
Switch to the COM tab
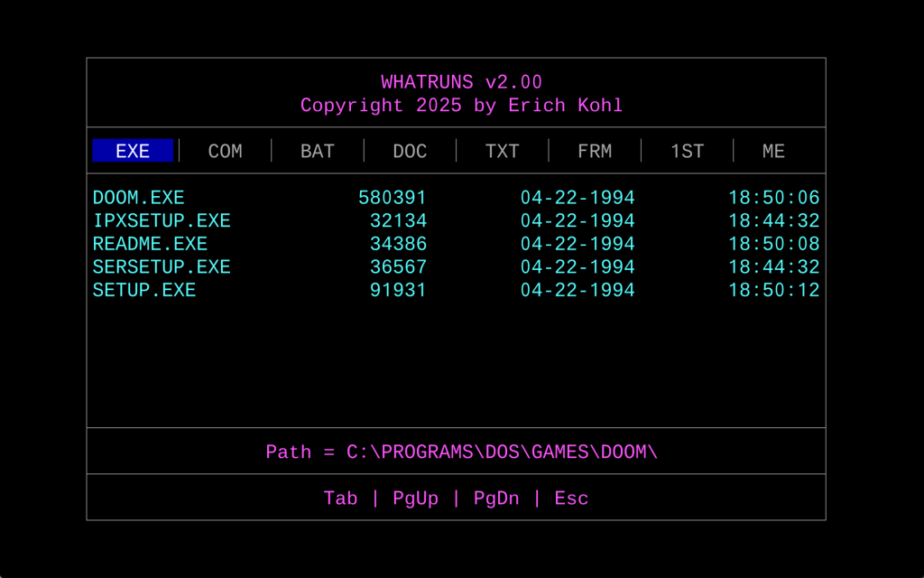225,151
